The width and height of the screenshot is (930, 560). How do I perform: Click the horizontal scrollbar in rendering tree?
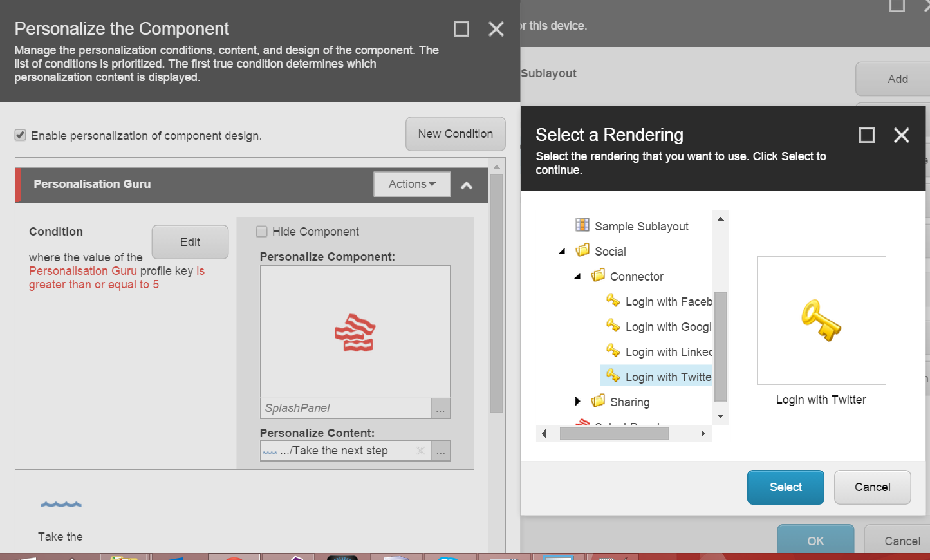click(x=614, y=434)
